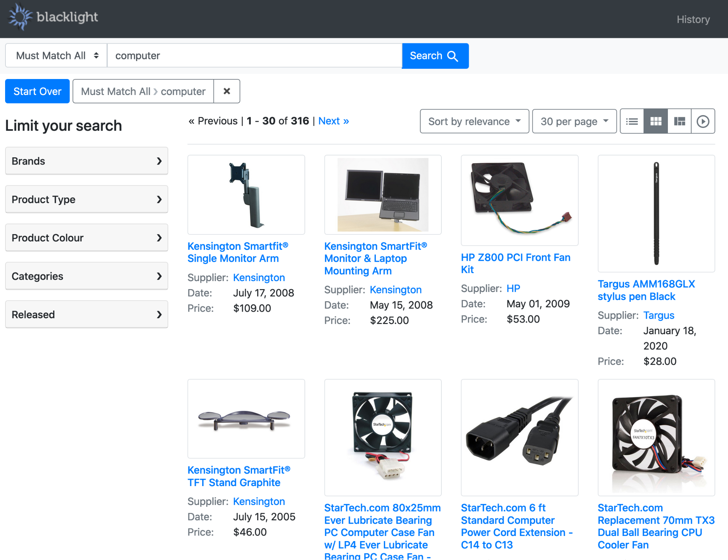Switch to list view icon
The height and width of the screenshot is (560, 728).
632,121
